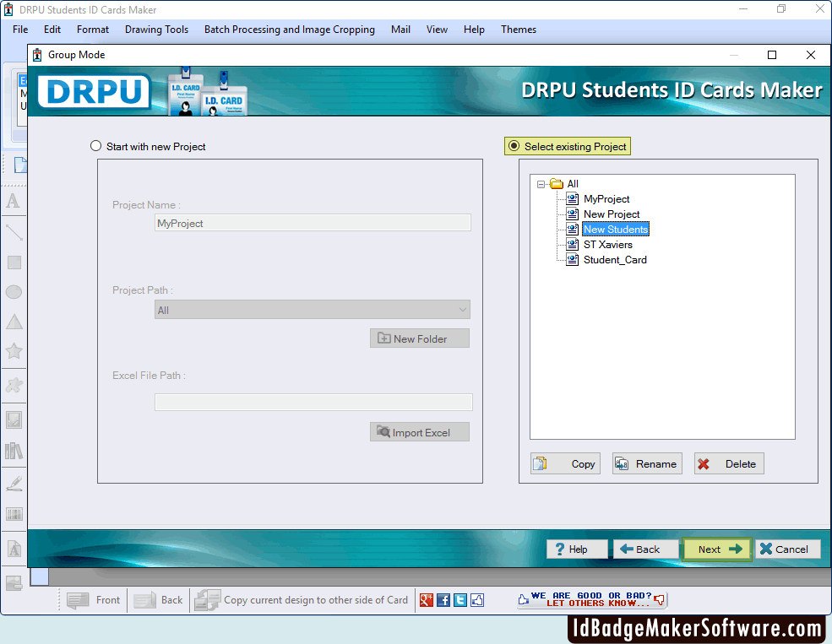Select the Barcode tool

point(14,514)
